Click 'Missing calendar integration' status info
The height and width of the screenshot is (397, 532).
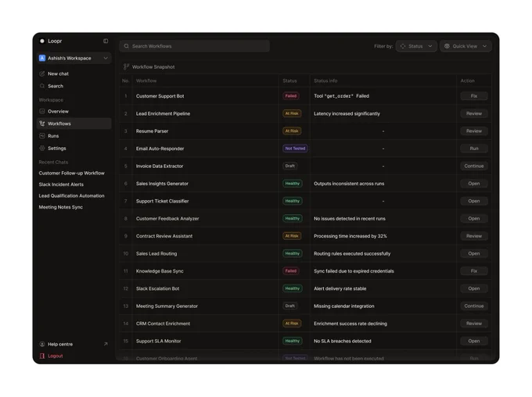344,306
